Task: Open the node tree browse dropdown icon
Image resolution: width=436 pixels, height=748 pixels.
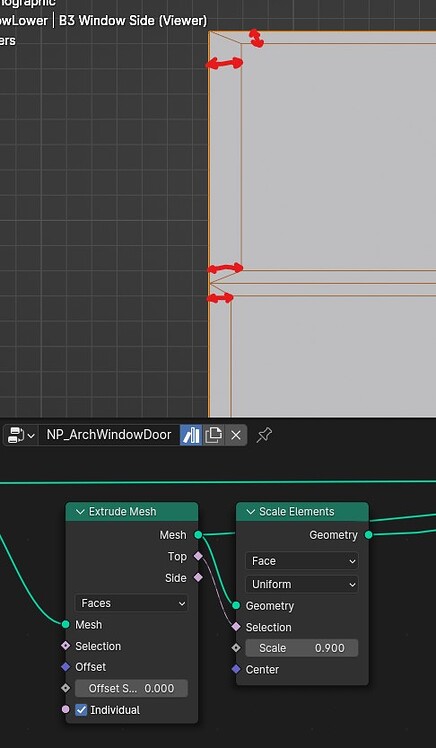Action: [x=21, y=435]
